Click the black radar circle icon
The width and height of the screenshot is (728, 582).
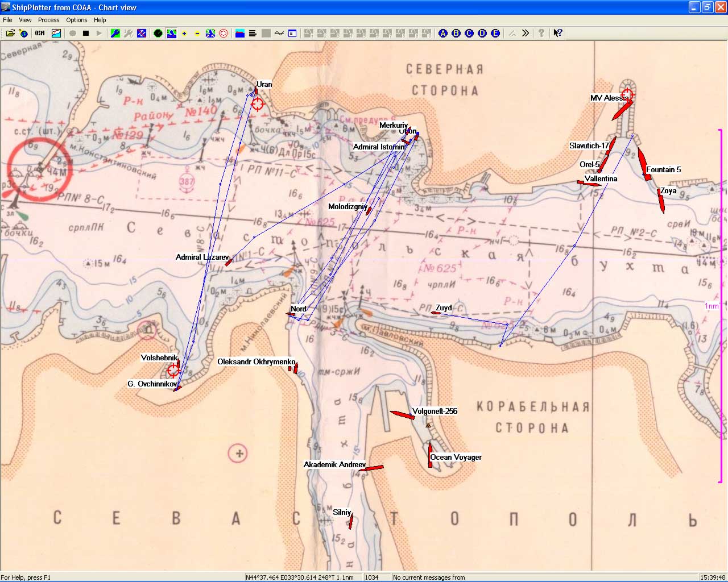pyautogui.click(x=158, y=34)
